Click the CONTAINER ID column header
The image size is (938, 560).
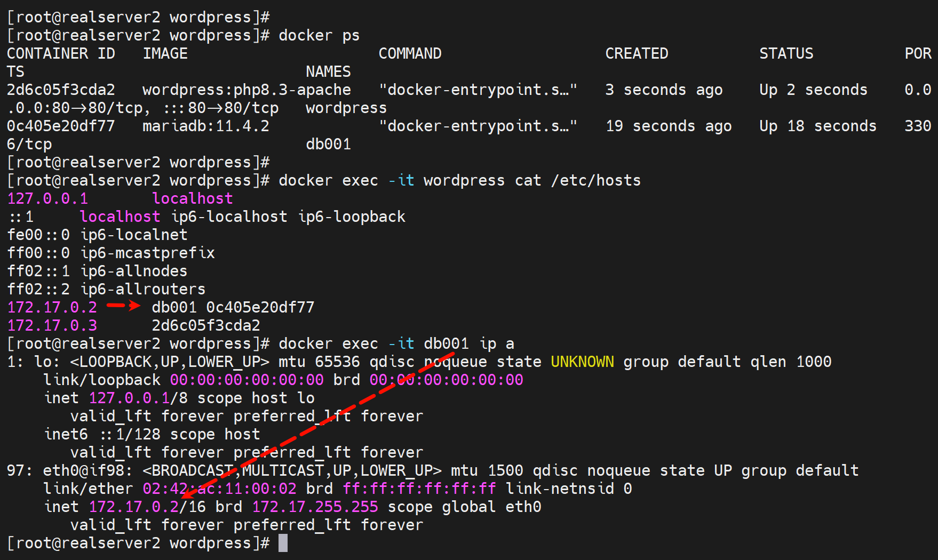(x=61, y=53)
